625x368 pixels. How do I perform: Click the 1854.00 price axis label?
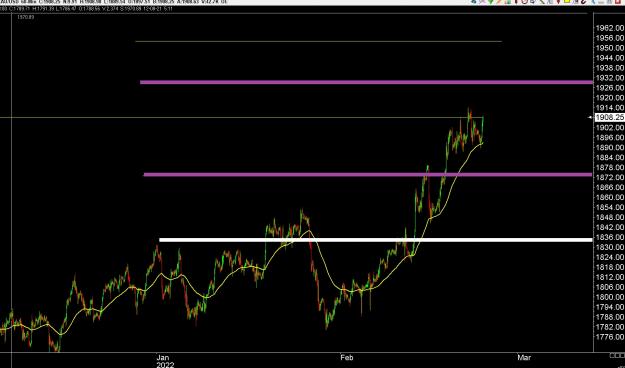(x=610, y=207)
